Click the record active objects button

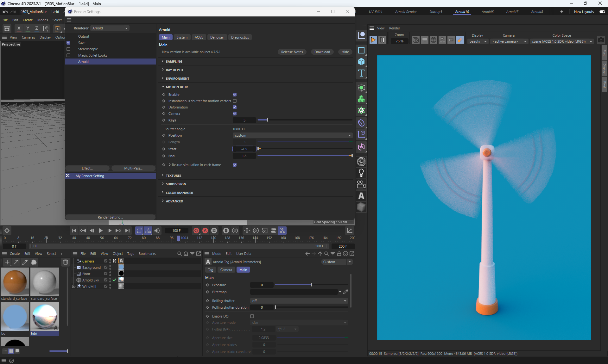[x=196, y=231]
